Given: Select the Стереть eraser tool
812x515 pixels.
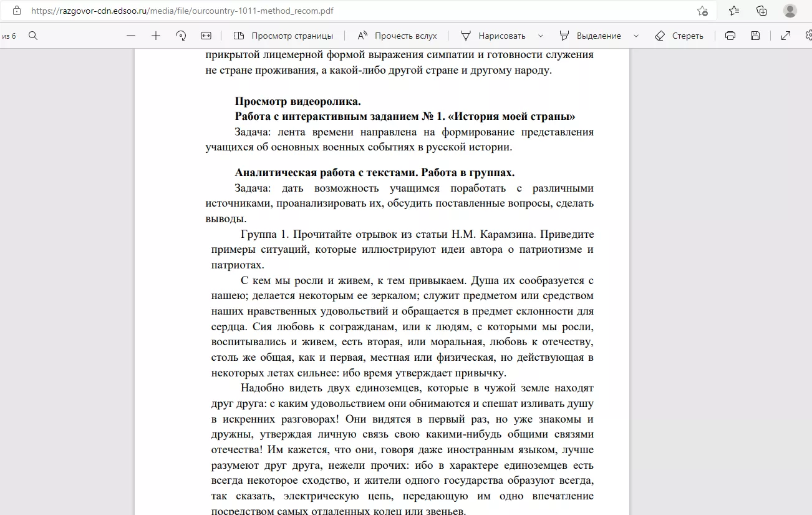Looking at the screenshot, I should point(679,36).
